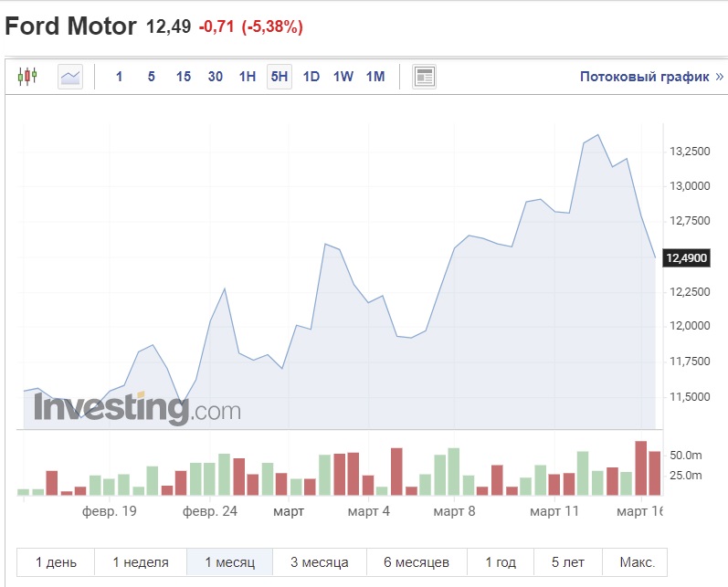Click the highest peak of the price line

point(598,135)
